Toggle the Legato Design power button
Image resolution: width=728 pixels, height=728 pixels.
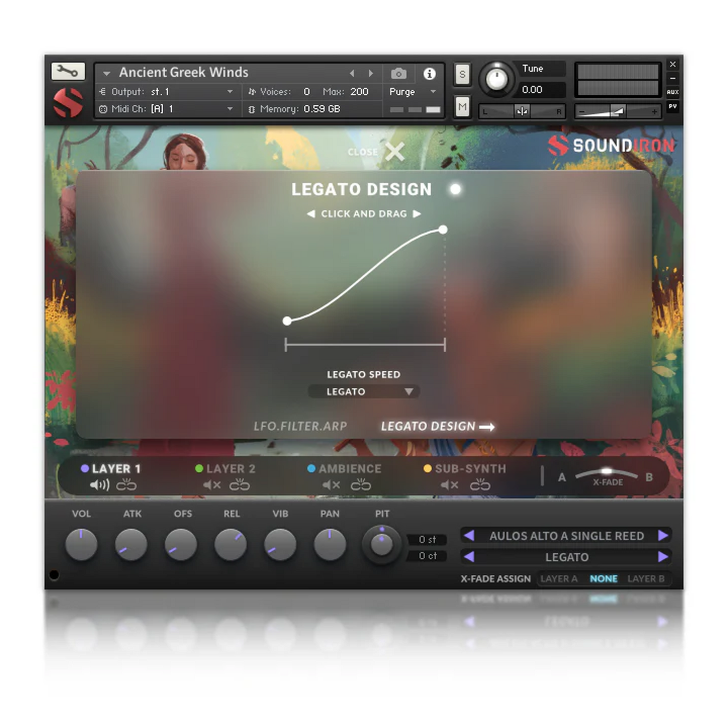tap(455, 189)
